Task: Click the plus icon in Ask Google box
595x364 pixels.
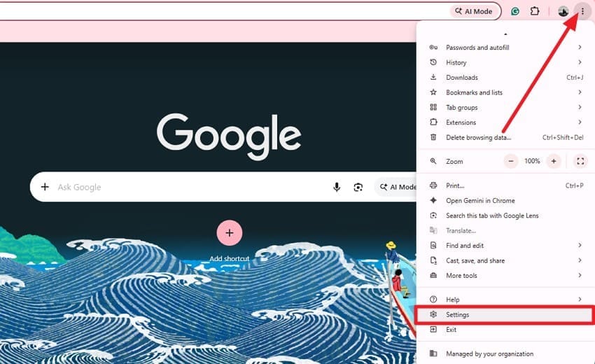Action: (x=45, y=187)
